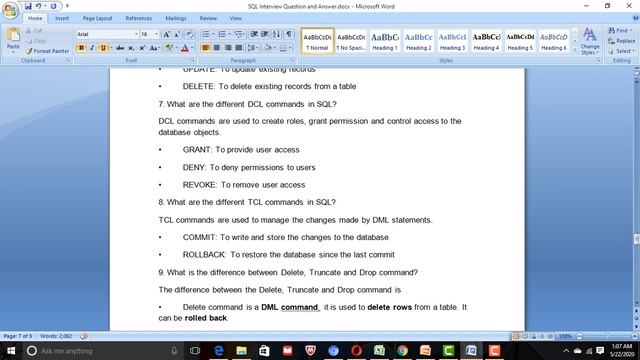The height and width of the screenshot is (360, 640).
Task: Toggle Underline formatting
Action: point(103,48)
